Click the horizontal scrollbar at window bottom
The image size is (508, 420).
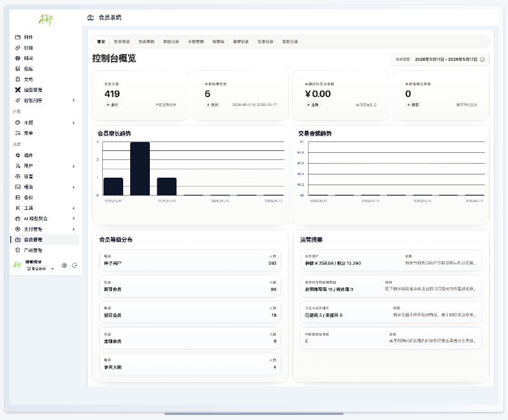(253, 414)
